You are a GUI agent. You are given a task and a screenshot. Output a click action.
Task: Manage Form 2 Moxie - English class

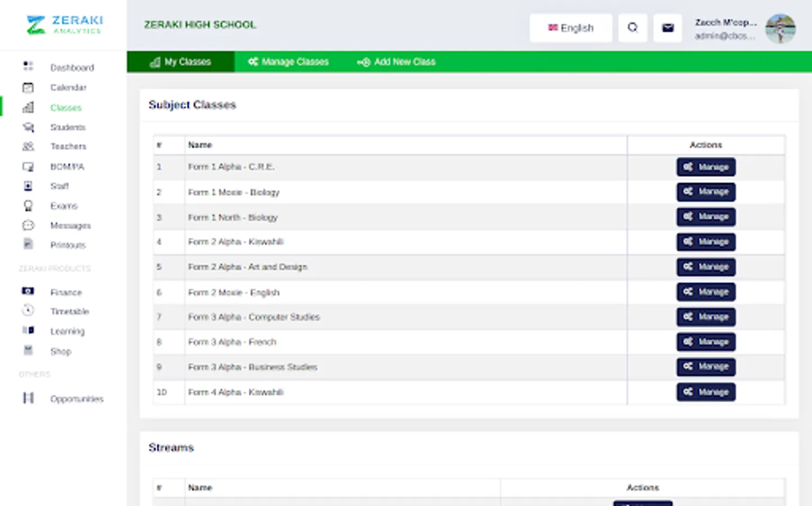click(x=706, y=292)
